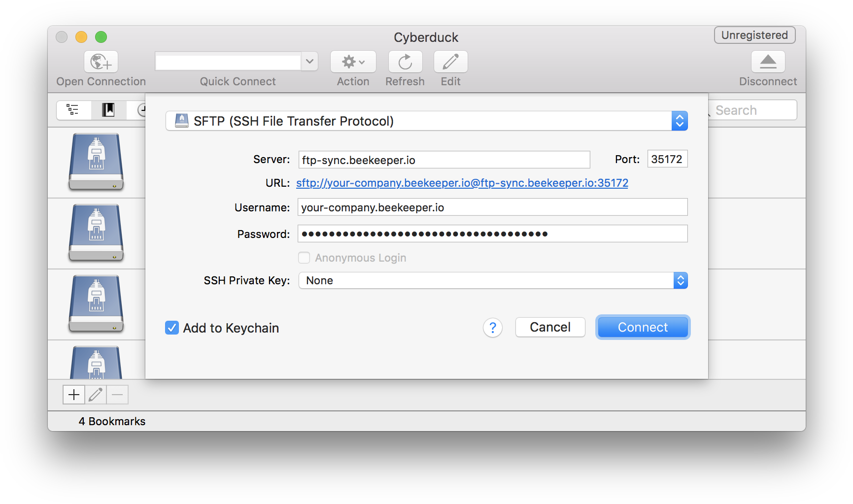853x504 pixels.
Task: Click the Username input field
Action: coord(492,207)
